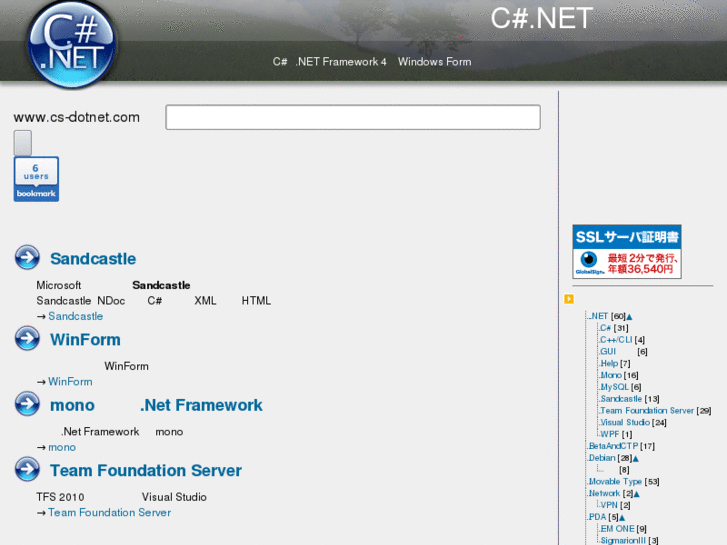This screenshot has height=545, width=727.
Task: Open the Network category link
Action: click(x=605, y=494)
